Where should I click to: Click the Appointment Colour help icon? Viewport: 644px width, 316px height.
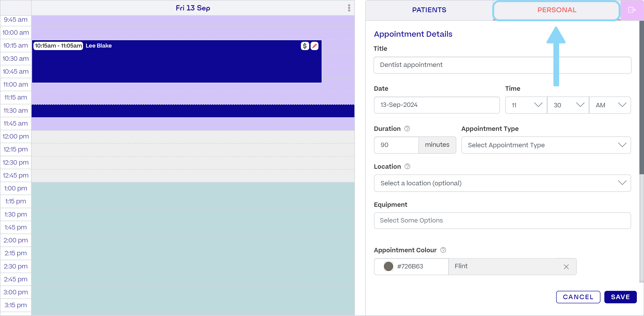443,250
